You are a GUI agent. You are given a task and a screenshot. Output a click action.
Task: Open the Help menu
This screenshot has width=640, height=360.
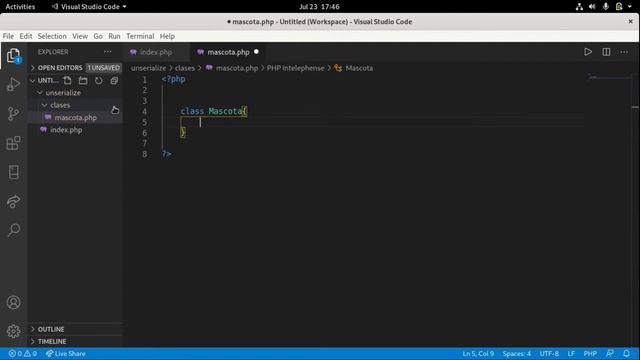tap(167, 36)
